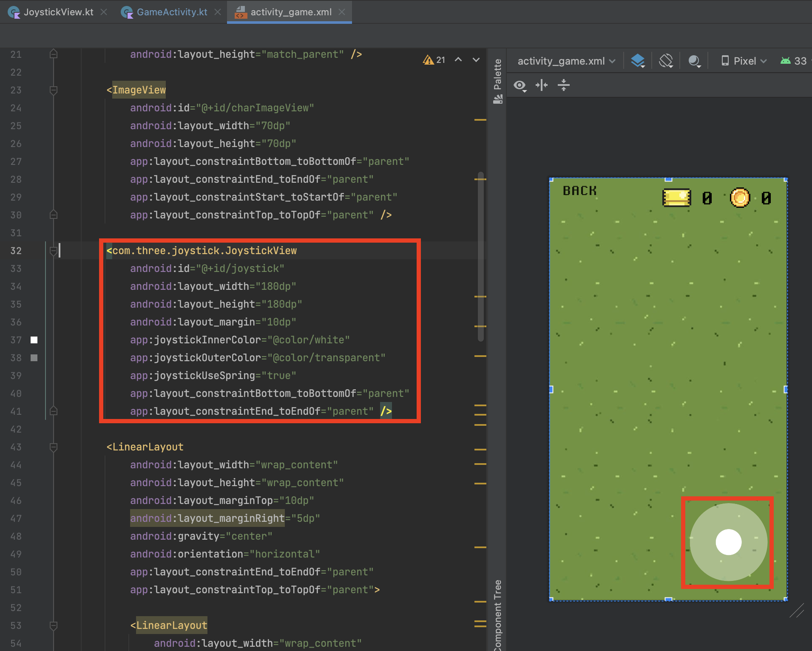
Task: Click the "@color/white" attribute value
Action: [x=309, y=340]
